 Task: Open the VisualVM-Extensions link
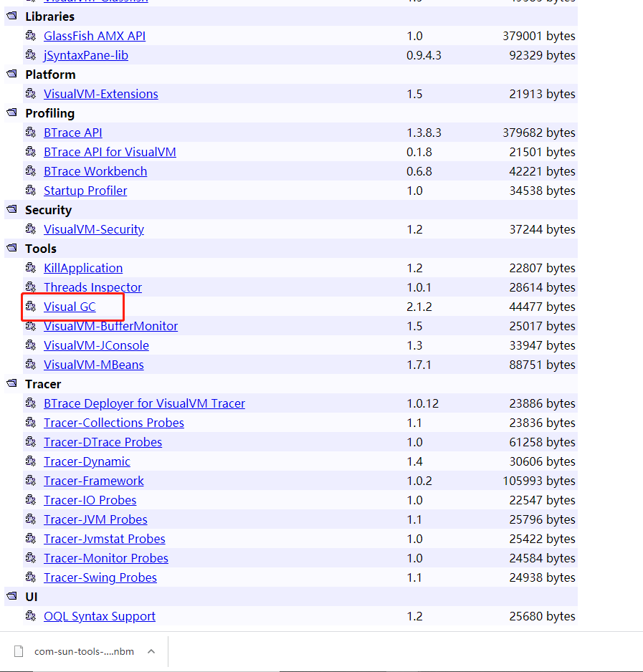click(x=101, y=94)
